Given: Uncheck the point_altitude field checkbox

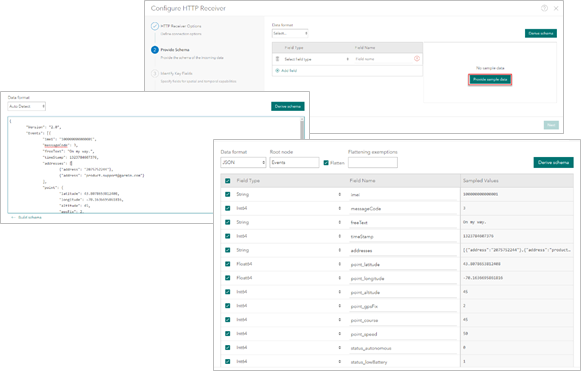Looking at the screenshot, I should 228,292.
